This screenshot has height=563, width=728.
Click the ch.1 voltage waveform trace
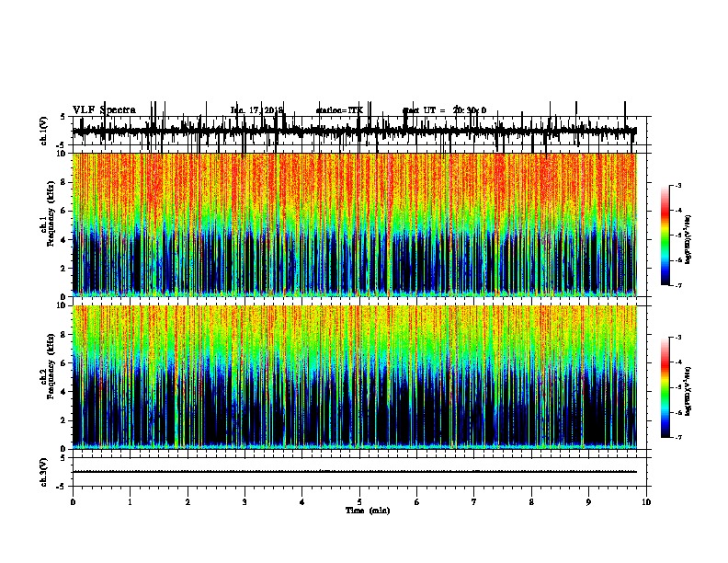pyautogui.click(x=354, y=131)
